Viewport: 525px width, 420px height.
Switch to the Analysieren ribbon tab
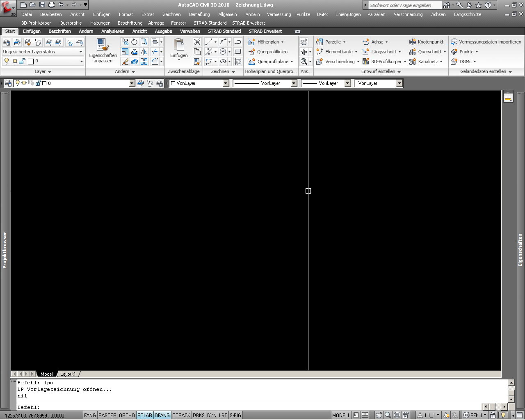[113, 31]
